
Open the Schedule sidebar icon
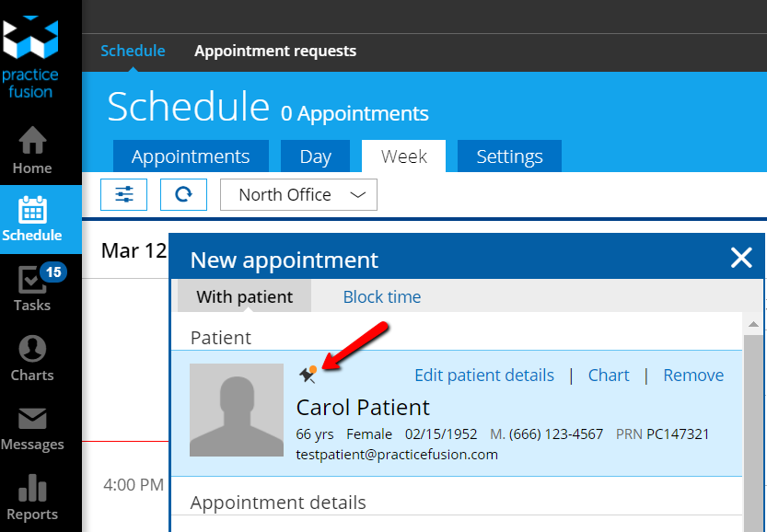pos(32,219)
